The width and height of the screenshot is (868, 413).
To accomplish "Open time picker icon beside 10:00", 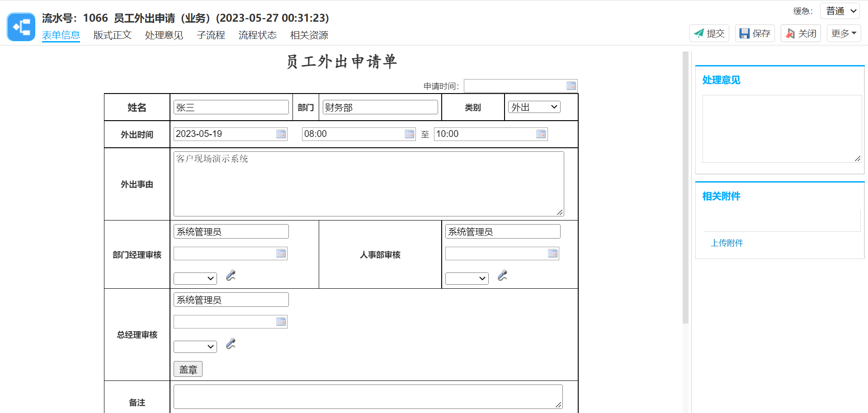I will pyautogui.click(x=541, y=134).
